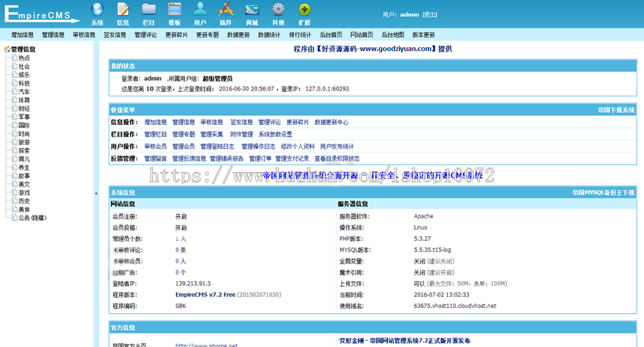Image resolution: width=644 pixels, height=347 pixels.
Task: Click 修改个人资料 quick link
Action: coord(298,147)
